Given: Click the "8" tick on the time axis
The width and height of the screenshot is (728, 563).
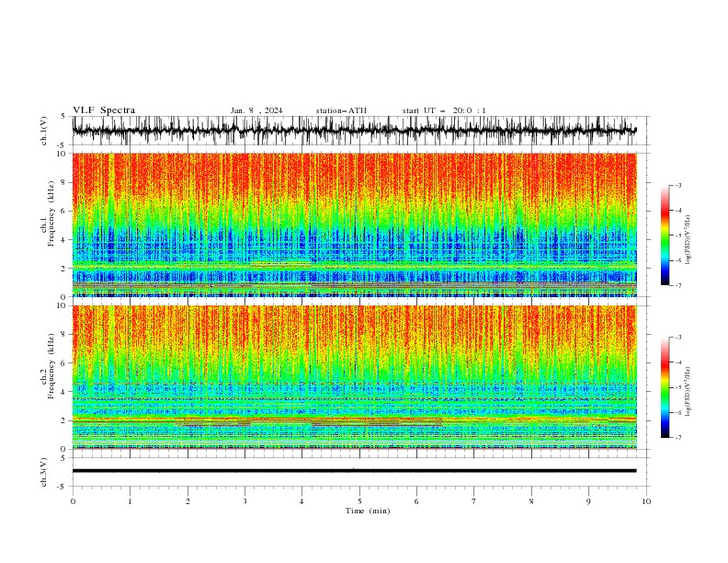Looking at the screenshot, I should 531,501.
